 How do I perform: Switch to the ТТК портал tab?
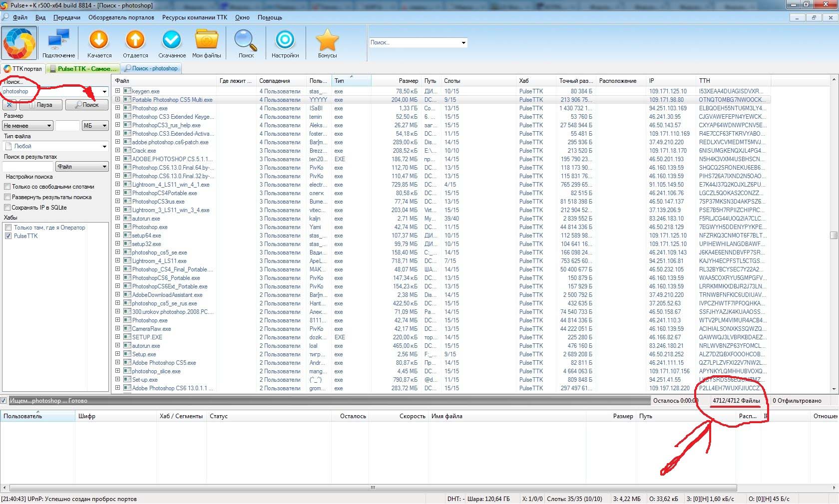click(x=23, y=69)
